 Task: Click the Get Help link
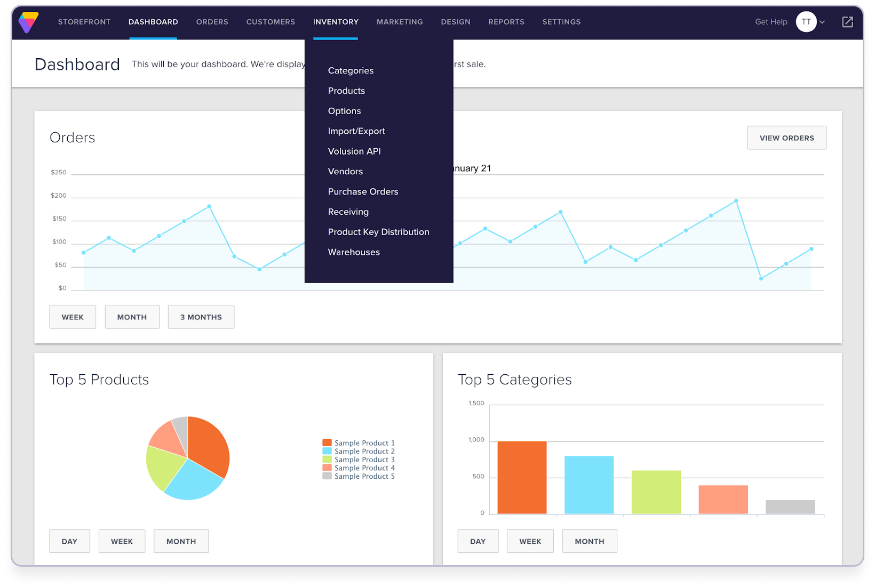click(x=770, y=22)
